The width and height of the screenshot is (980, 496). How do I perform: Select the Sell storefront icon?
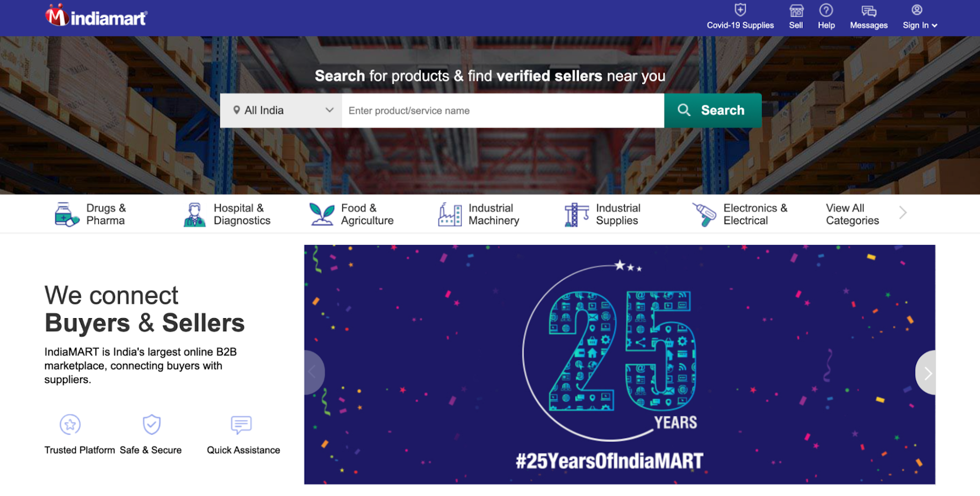tap(796, 10)
